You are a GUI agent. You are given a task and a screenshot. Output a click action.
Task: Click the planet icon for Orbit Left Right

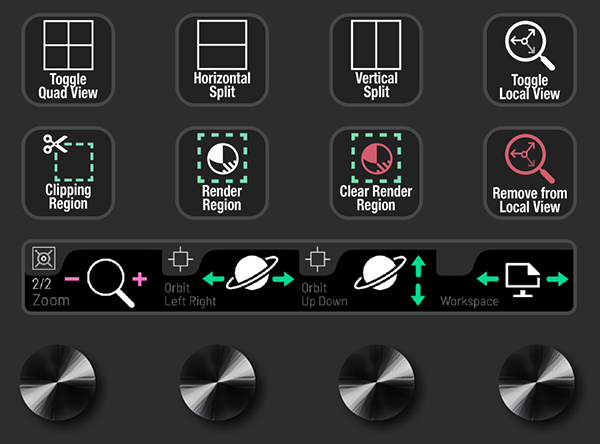tap(252, 273)
